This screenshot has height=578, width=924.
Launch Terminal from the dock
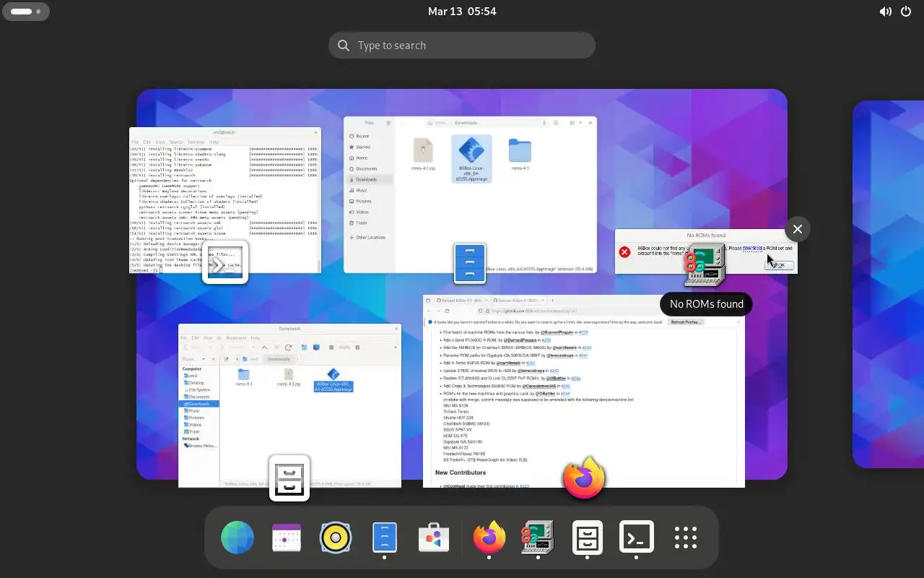pyautogui.click(x=636, y=538)
